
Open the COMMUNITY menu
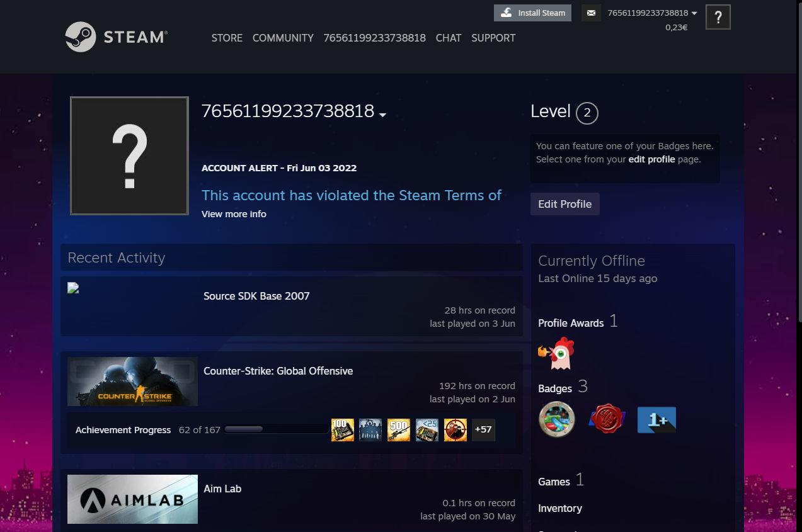coord(283,38)
